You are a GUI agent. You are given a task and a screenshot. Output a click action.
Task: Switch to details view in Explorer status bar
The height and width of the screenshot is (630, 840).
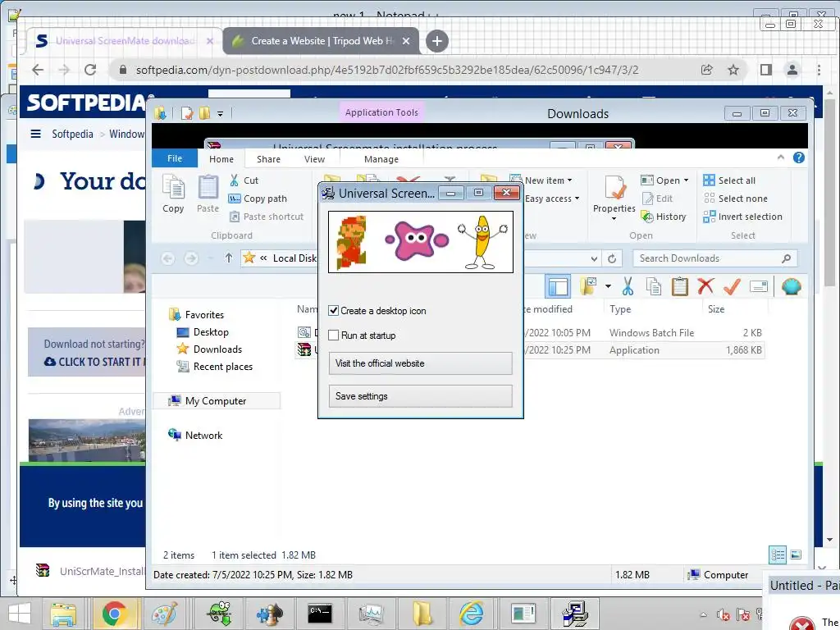coord(778,555)
